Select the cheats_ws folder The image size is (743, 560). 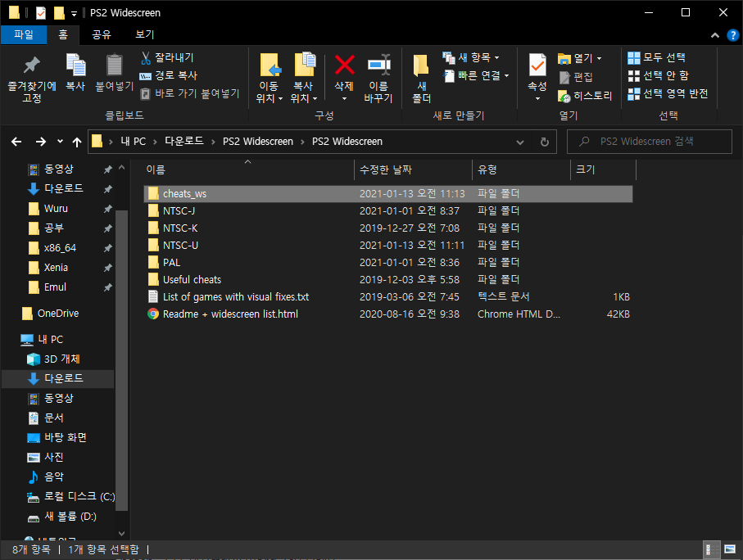click(387, 194)
